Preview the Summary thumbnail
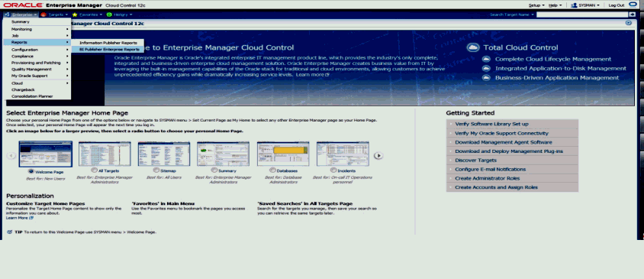This screenshot has height=279, width=644. [x=224, y=154]
